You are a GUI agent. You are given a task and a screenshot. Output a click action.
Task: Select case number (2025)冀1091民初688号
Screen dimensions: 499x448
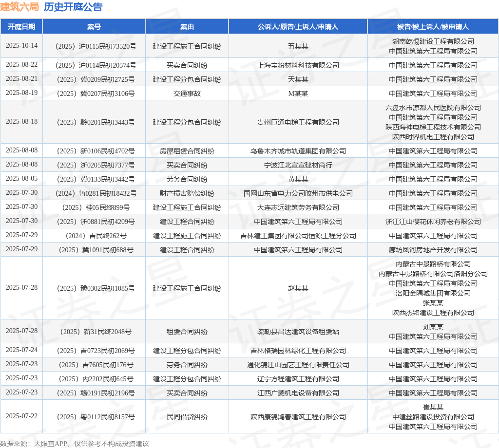point(96,250)
